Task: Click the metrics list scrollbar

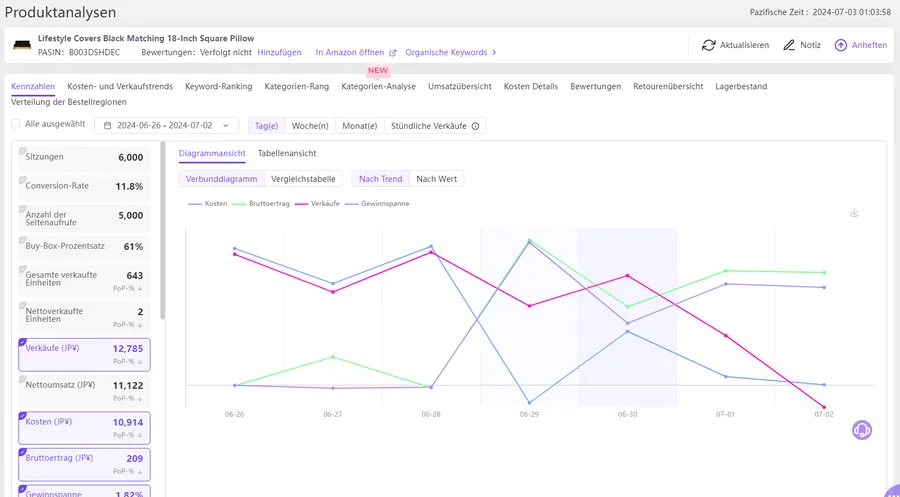Action: pos(163,230)
